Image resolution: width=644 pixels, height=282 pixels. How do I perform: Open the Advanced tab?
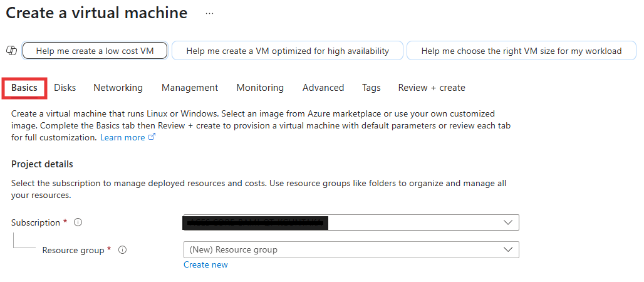coord(323,88)
